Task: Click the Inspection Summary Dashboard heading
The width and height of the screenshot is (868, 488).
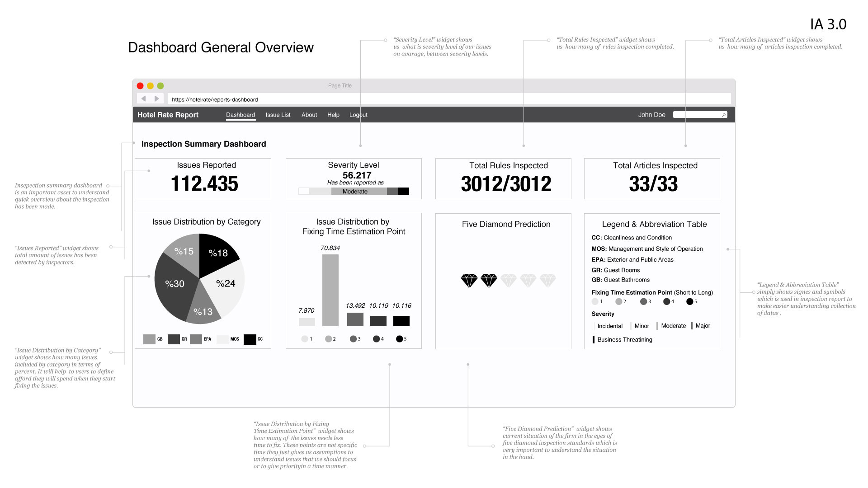Action: 203,144
